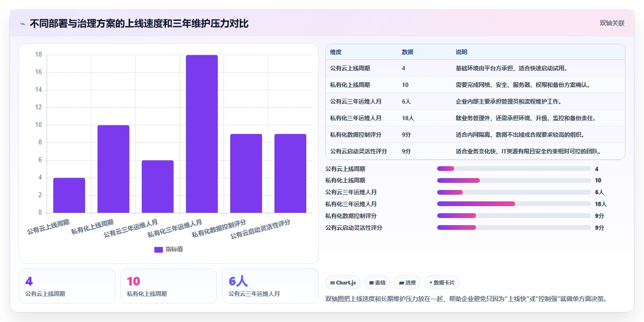Click description 基础环境由平台方承担，适合快速启动试用。
This screenshot has width=644, height=322.
pos(512,68)
